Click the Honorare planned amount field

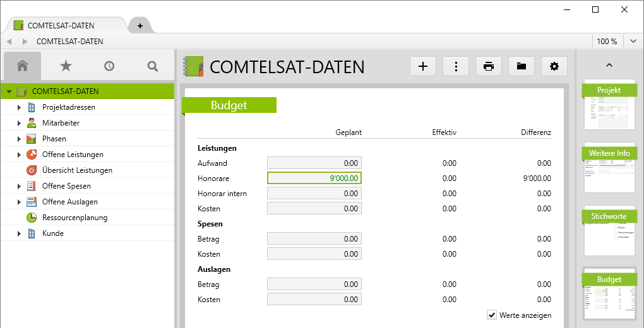314,179
